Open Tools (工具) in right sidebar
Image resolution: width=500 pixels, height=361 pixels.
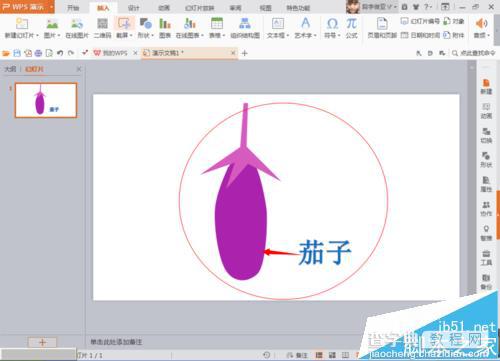pos(486,257)
